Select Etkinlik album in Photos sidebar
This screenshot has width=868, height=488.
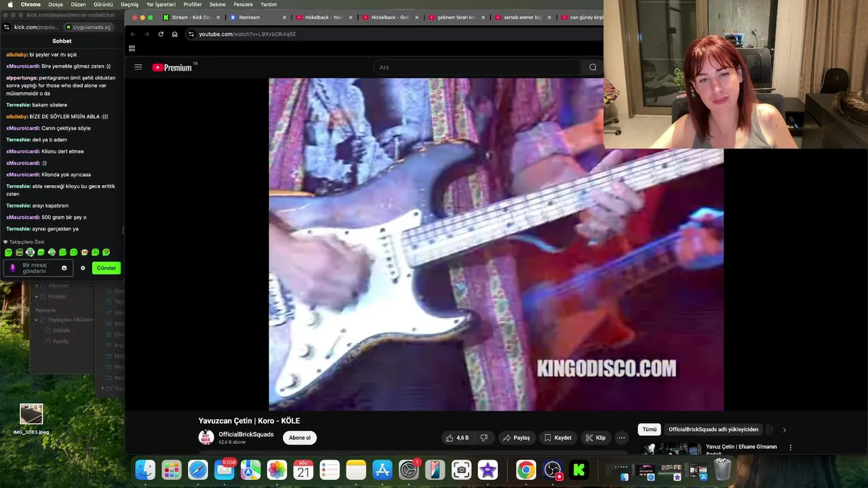(61, 331)
